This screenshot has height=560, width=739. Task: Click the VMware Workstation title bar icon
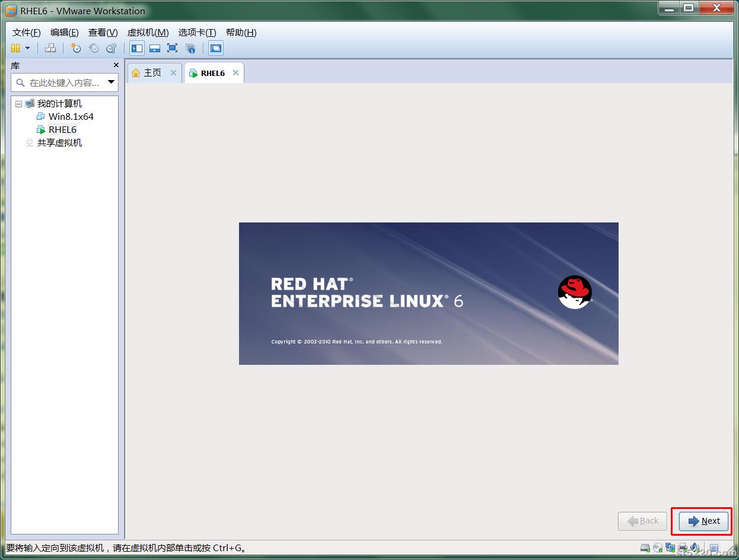pyautogui.click(x=11, y=11)
